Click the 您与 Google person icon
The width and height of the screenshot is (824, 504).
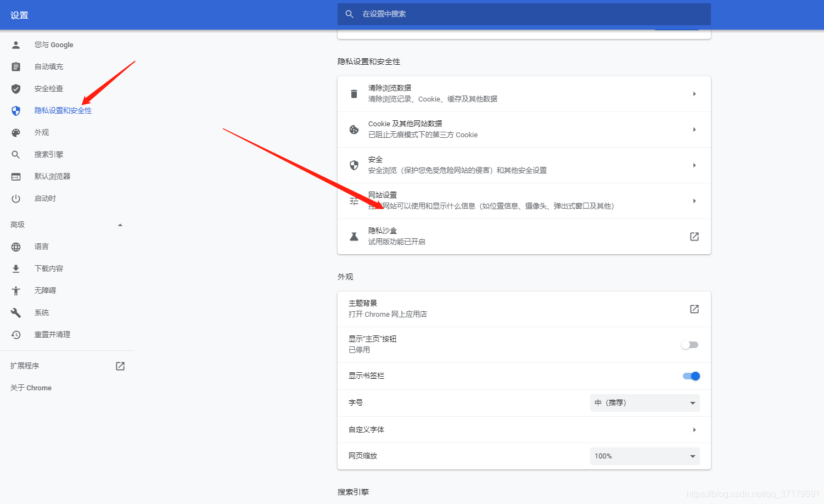pyautogui.click(x=16, y=44)
